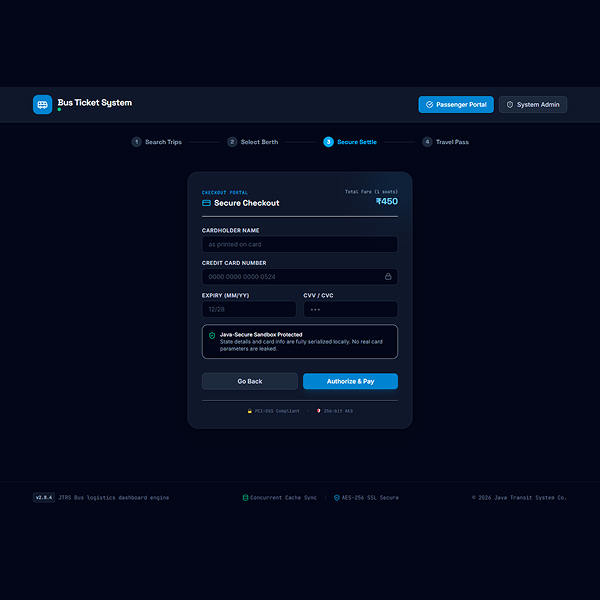This screenshot has width=600, height=600.
Task: Switch to System Admin
Action: click(533, 104)
